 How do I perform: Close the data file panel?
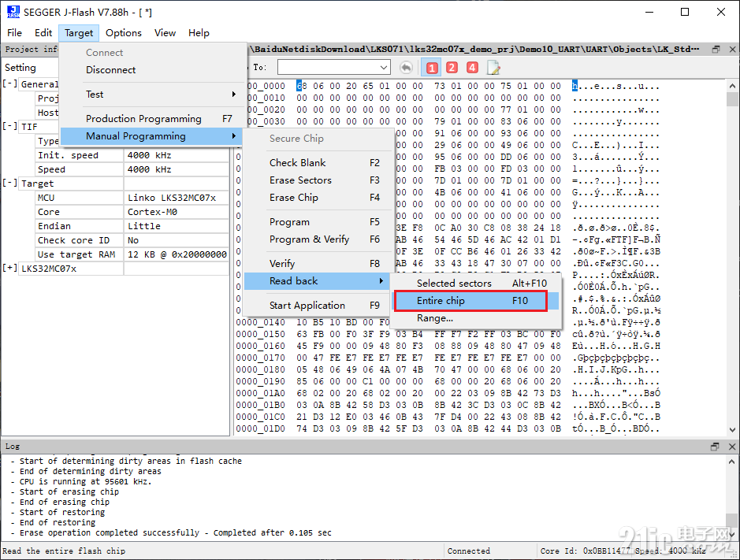tap(732, 49)
